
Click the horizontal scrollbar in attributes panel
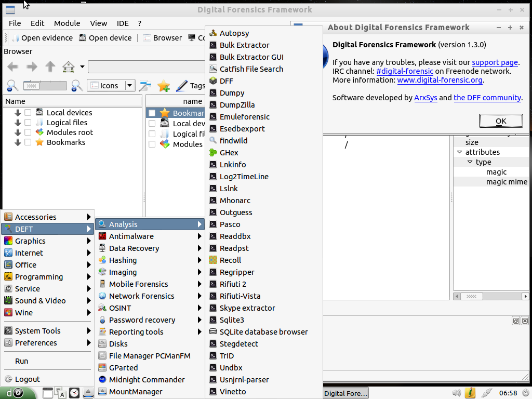[x=491, y=296]
